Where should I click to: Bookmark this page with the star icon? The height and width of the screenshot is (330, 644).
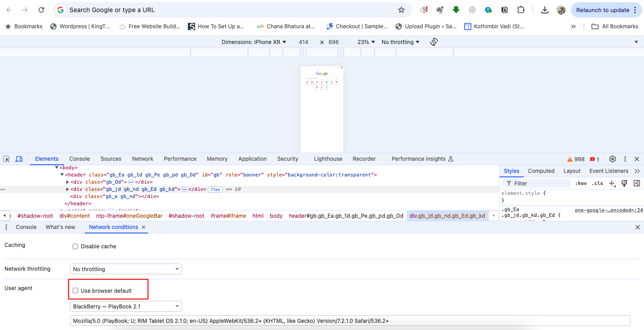401,10
